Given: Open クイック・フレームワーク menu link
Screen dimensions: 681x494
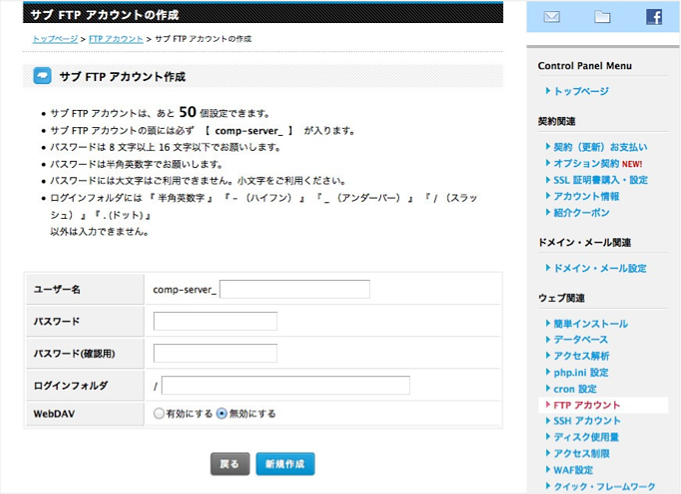Looking at the screenshot, I should tap(604, 487).
